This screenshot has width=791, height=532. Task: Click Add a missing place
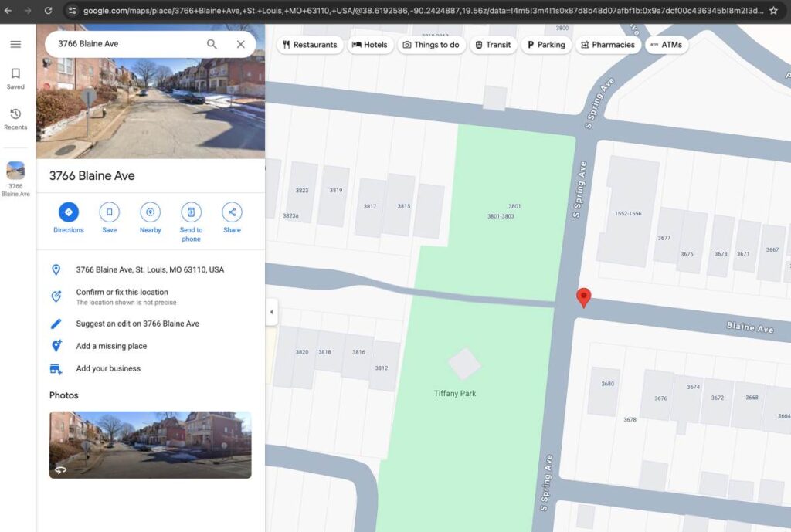coord(111,346)
